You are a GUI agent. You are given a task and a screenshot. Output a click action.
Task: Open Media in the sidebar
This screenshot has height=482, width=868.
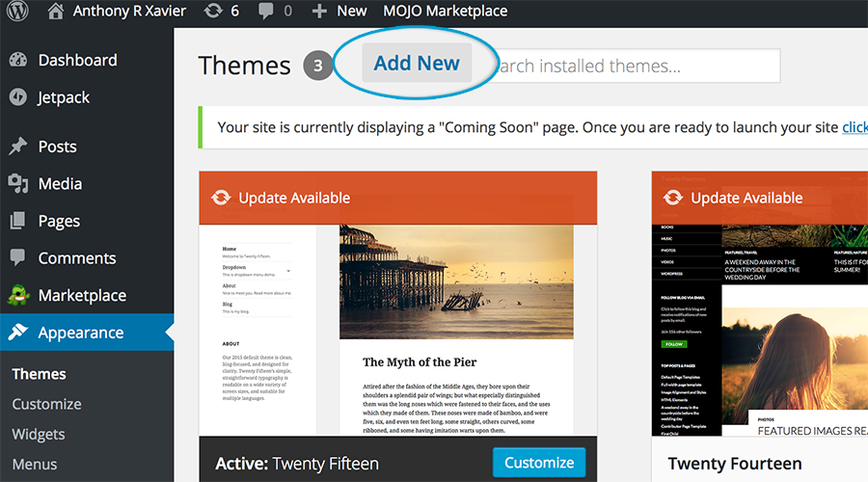pyautogui.click(x=60, y=184)
